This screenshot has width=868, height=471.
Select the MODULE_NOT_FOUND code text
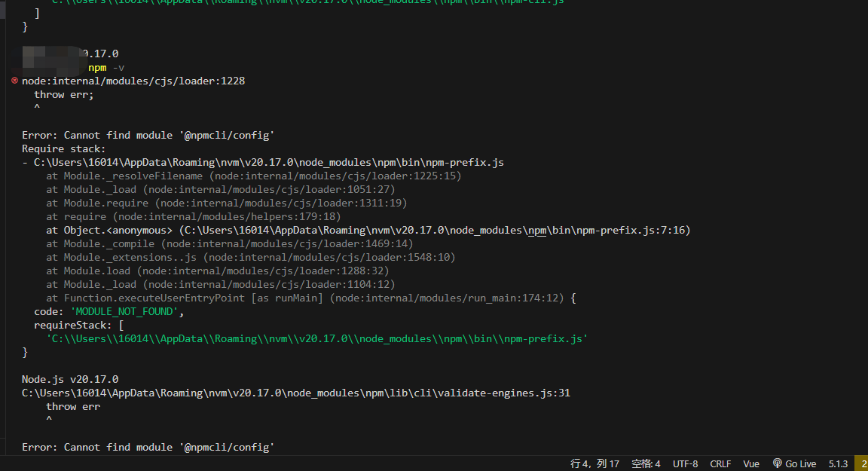[x=124, y=310]
